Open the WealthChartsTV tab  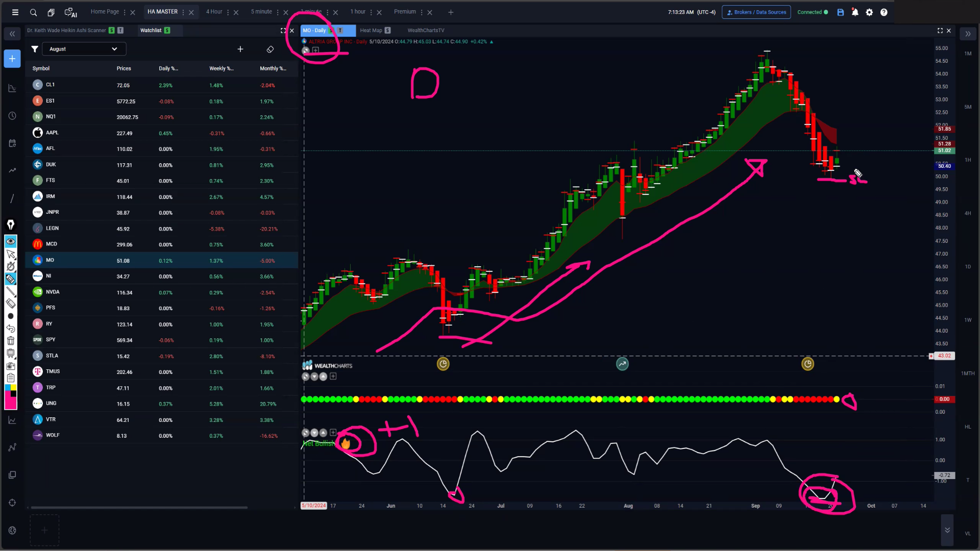tap(426, 31)
